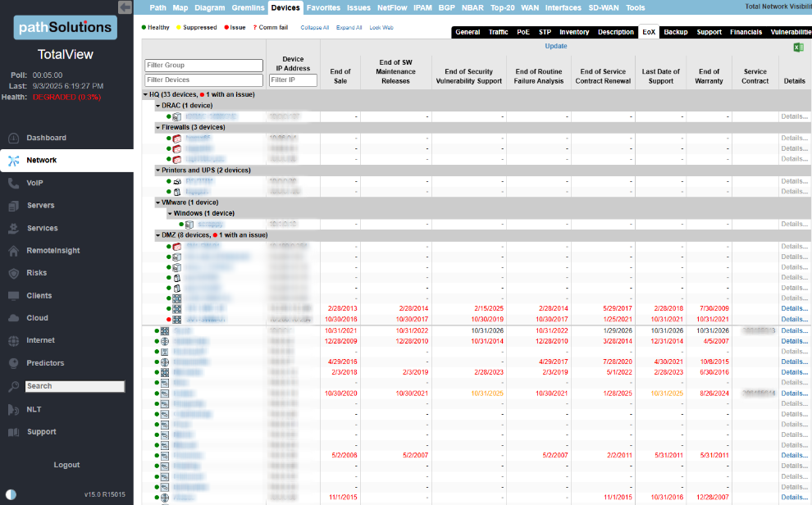Click the Filter IP input field
Screen dimensions: 812x505
(293, 80)
